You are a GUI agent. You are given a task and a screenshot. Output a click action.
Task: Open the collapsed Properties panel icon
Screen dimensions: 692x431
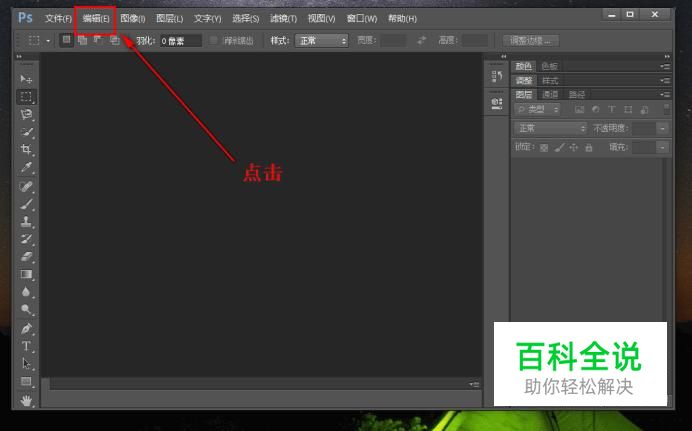tap(496, 104)
